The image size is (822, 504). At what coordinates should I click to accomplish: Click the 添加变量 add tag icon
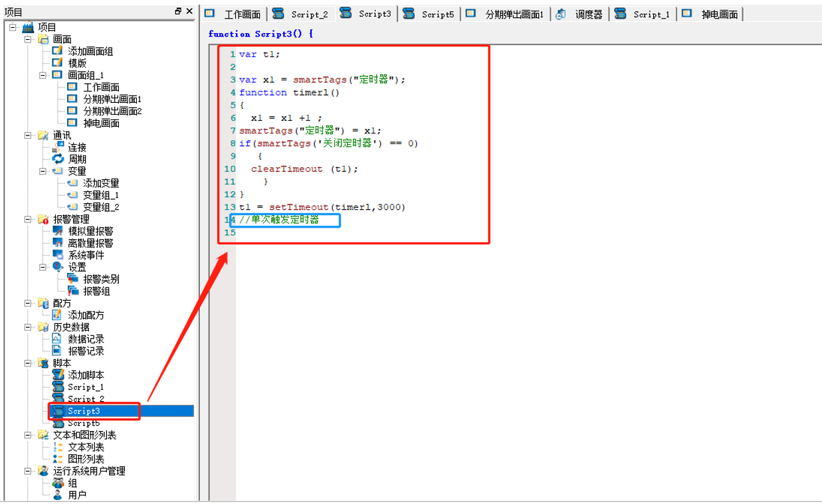point(72,183)
